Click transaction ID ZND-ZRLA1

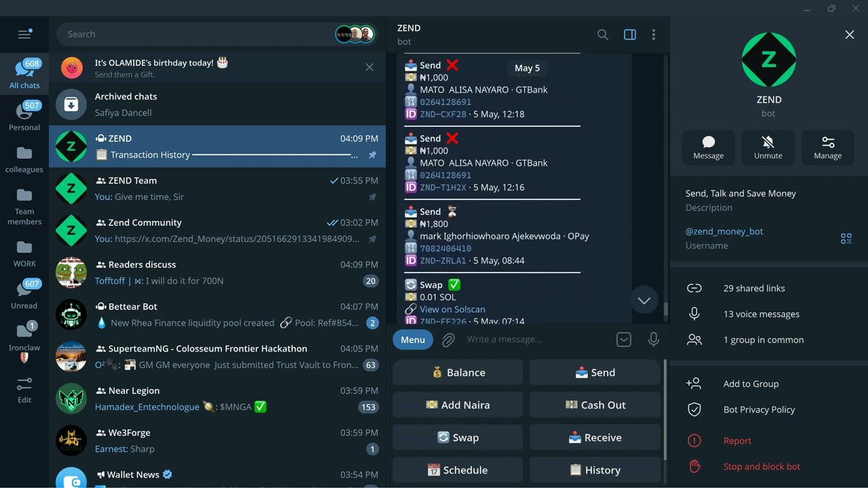pos(443,260)
